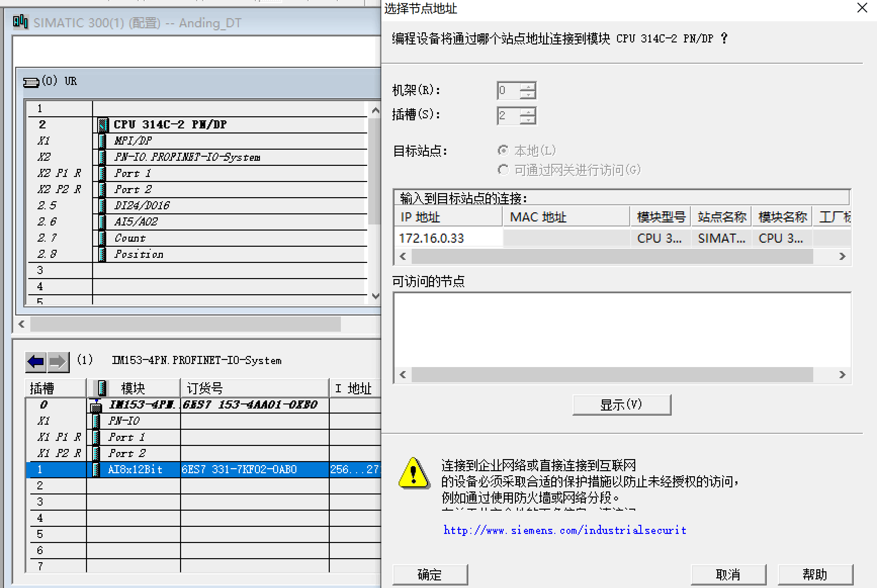The width and height of the screenshot is (877, 588).
Task: Click Port 2 row in IM153 table
Action: coord(203,453)
